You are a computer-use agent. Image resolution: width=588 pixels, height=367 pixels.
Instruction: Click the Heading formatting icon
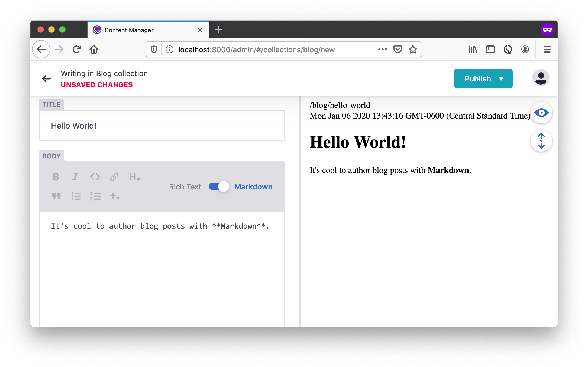click(x=134, y=177)
